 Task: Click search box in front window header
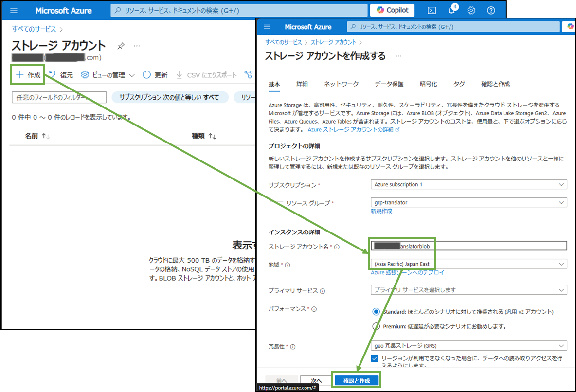pyautogui.click(x=453, y=27)
